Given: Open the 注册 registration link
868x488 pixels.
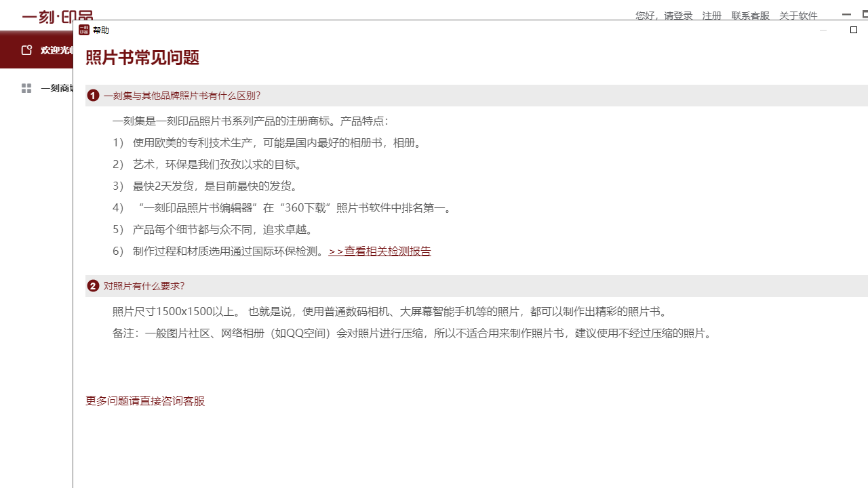Looking at the screenshot, I should pyautogui.click(x=711, y=15).
